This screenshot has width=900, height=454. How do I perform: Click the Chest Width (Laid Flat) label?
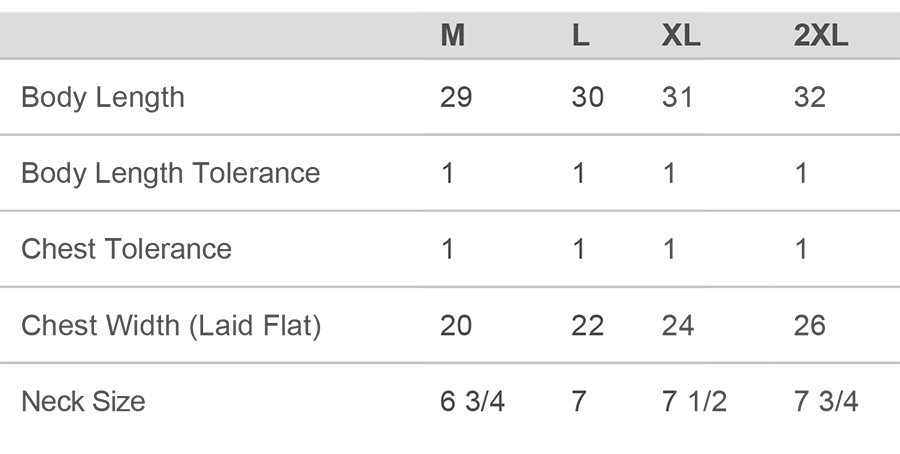coord(171,325)
